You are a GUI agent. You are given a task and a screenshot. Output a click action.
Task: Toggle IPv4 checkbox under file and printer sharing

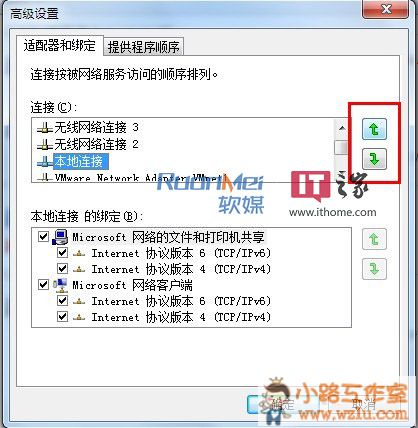pos(62,269)
